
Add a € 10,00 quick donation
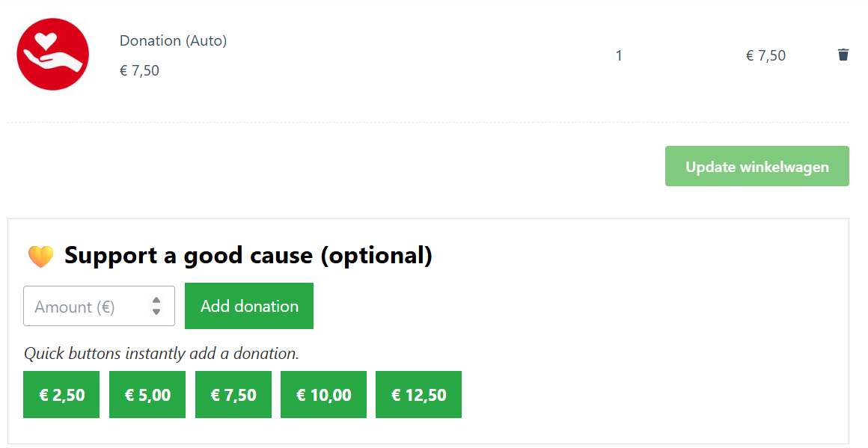[x=323, y=394]
